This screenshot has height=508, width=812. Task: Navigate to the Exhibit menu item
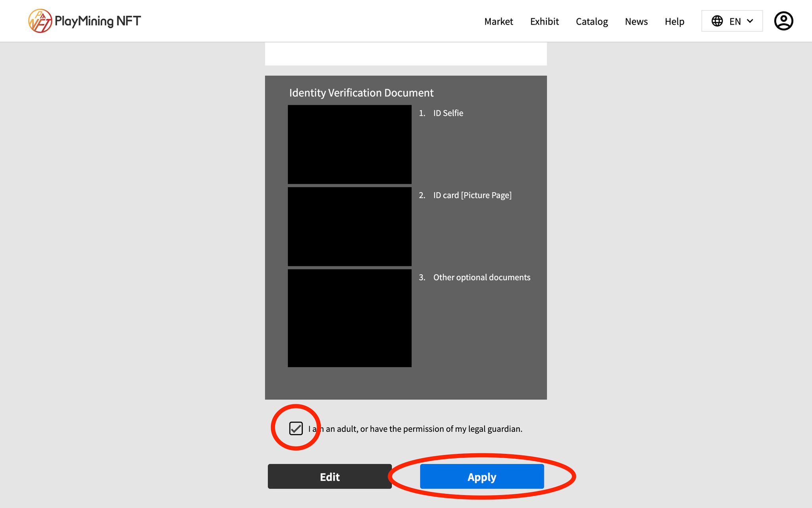pyautogui.click(x=544, y=21)
